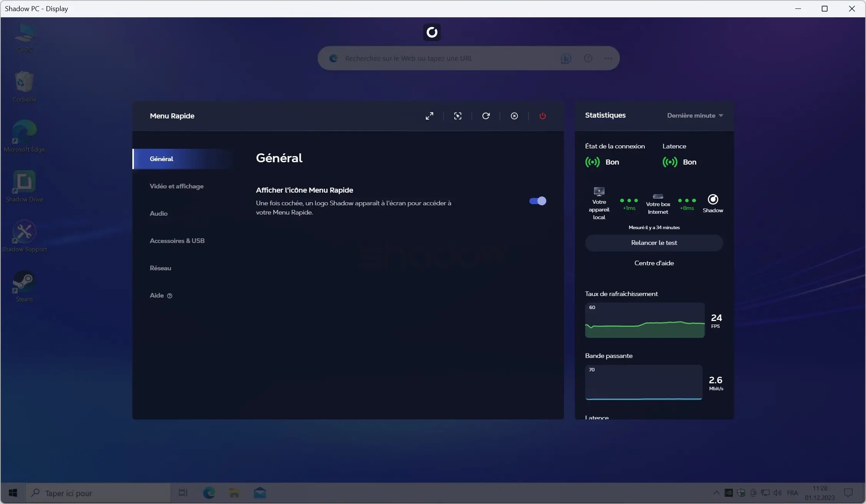Click the Taper ici pour search field
This screenshot has width=866, height=504.
point(96,493)
